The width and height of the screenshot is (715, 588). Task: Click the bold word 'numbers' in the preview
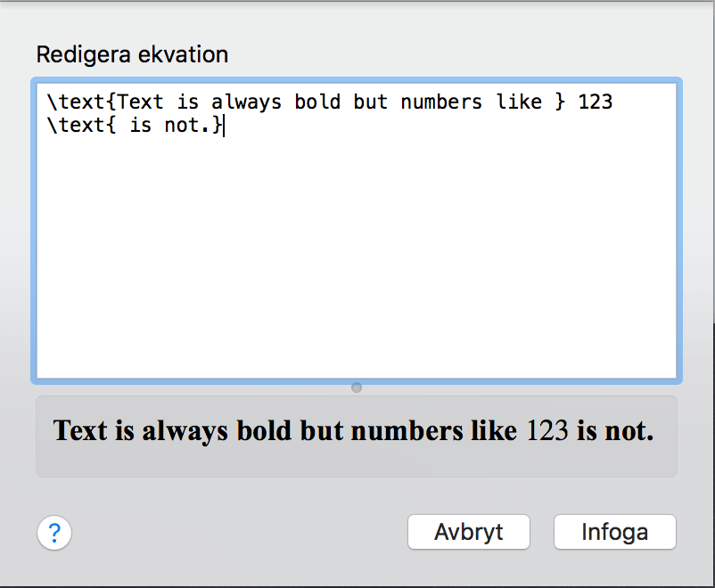pos(407,430)
